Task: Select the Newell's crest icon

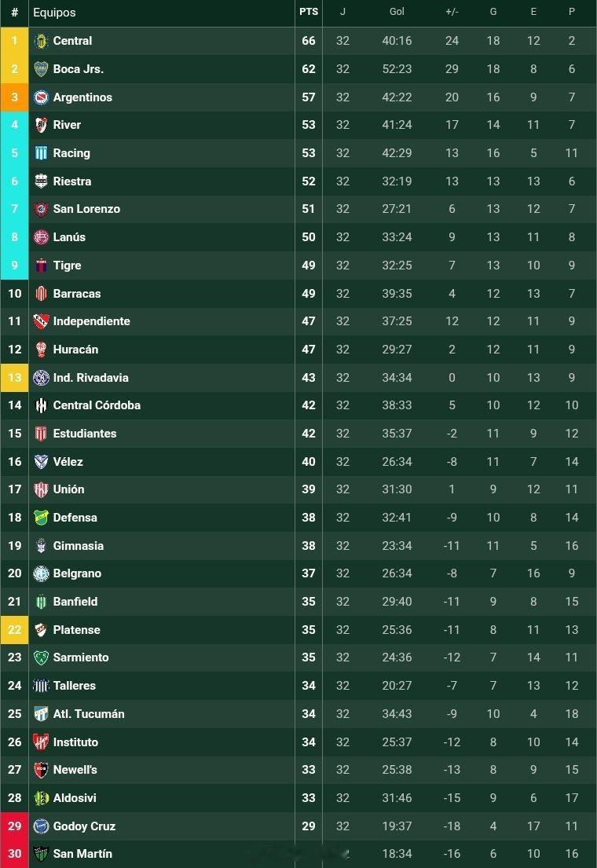Action: (x=41, y=770)
